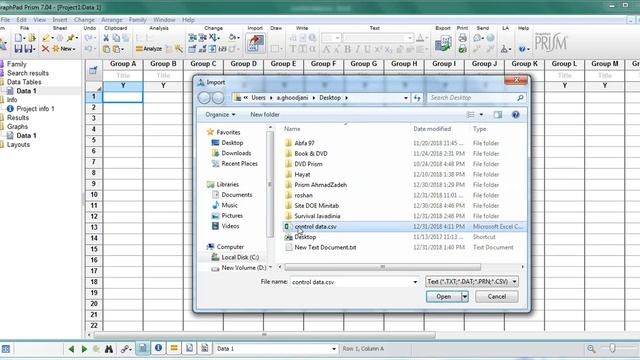
Task: Open the Edit menu
Action: pyautogui.click(x=22, y=20)
